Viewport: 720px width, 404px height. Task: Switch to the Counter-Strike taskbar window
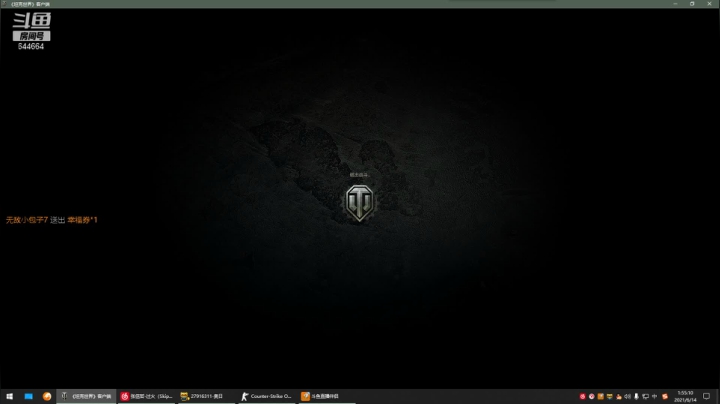pyautogui.click(x=267, y=396)
